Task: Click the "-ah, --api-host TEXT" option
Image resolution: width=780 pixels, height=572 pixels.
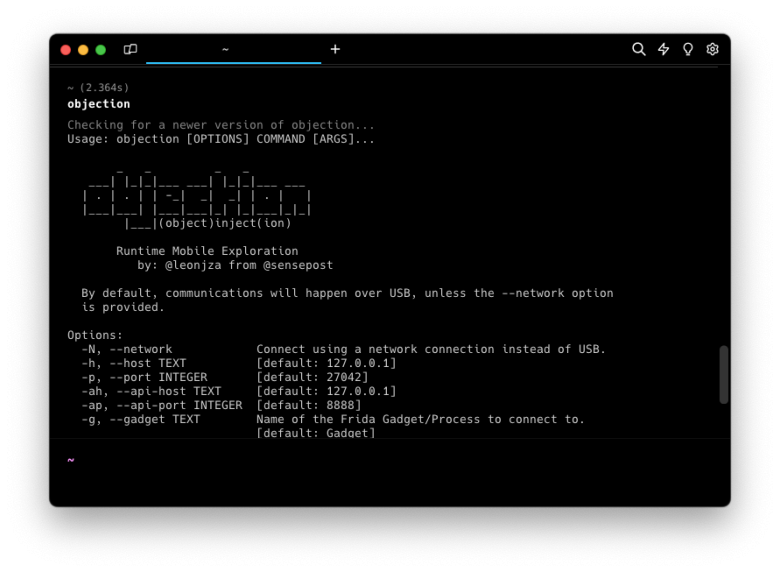Action: pos(151,391)
